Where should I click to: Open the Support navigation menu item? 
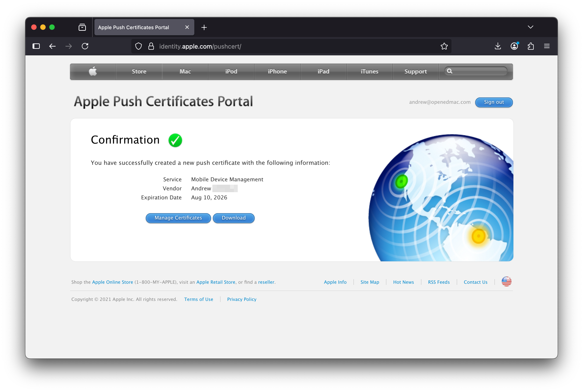click(x=415, y=71)
